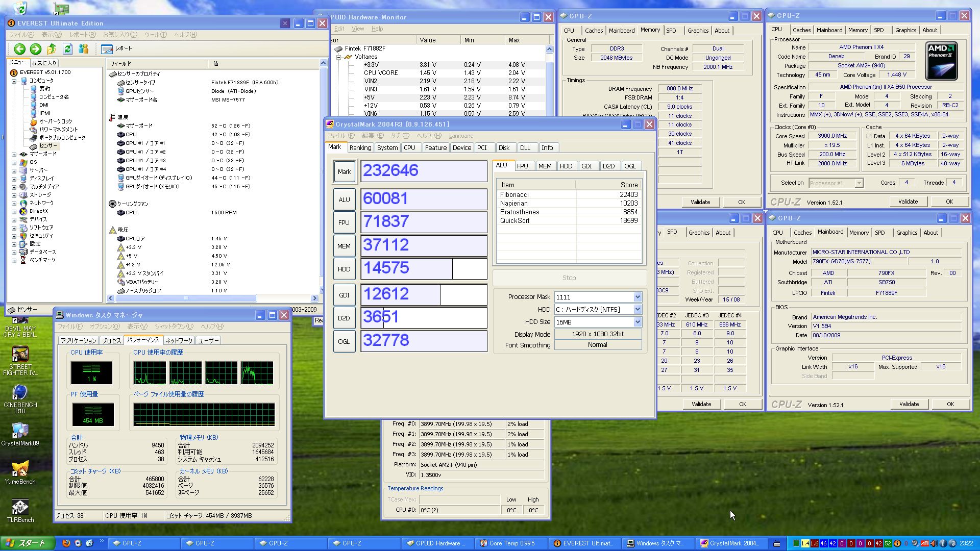This screenshot has width=980, height=551.
Task: Click the レポート report toolbar button
Action: coord(117,49)
